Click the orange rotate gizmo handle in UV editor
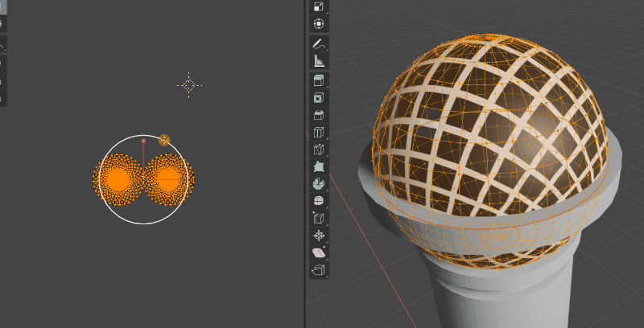 164,140
